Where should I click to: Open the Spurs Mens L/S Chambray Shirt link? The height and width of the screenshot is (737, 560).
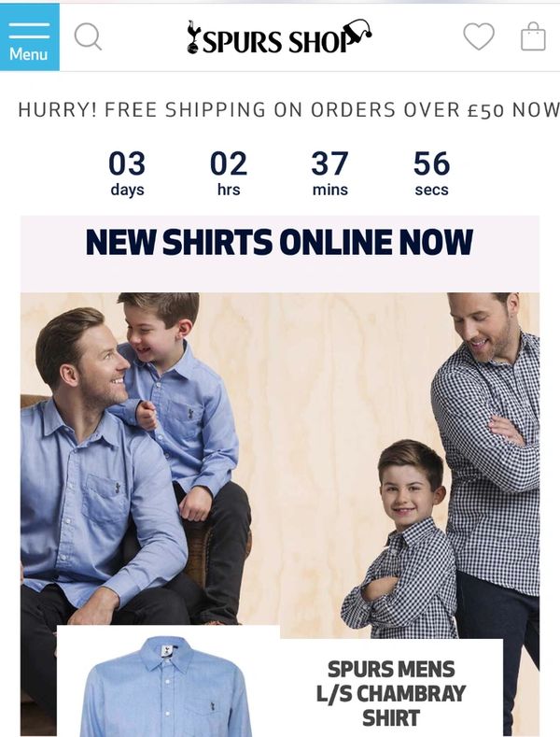pyautogui.click(x=391, y=693)
